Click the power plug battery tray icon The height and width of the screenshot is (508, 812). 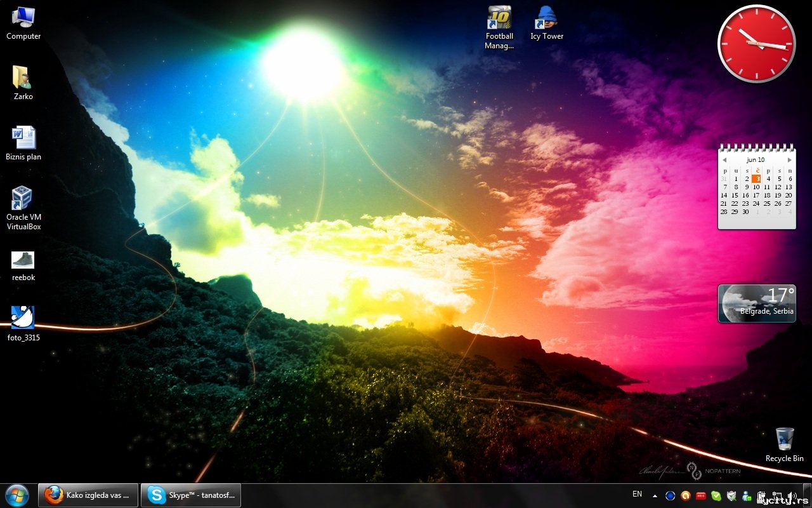761,495
